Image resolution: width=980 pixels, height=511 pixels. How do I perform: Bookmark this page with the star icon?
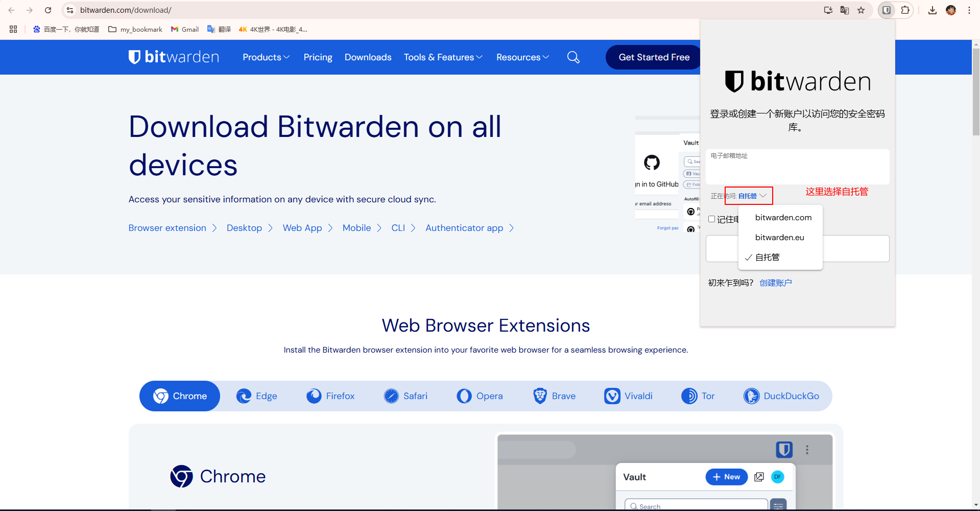[861, 10]
